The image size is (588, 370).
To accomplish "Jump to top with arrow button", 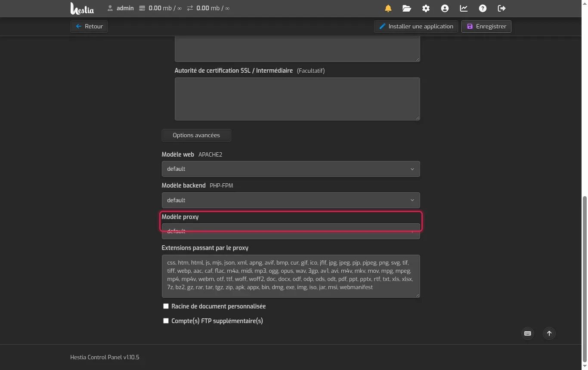I will [549, 333].
